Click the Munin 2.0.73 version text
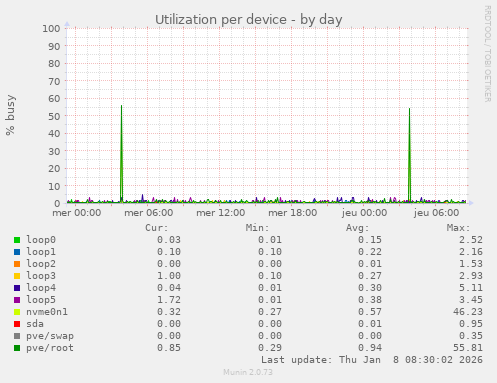The height and width of the screenshot is (383, 497). [248, 372]
